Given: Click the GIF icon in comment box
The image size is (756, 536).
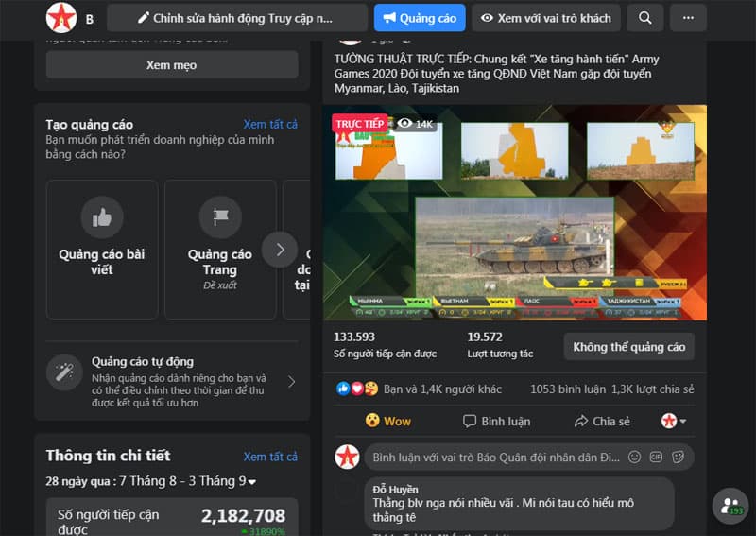Looking at the screenshot, I should click(656, 457).
